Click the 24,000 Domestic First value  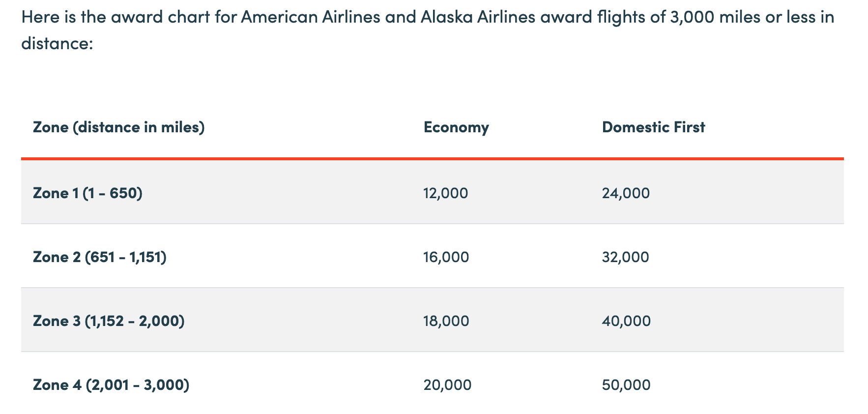(x=625, y=193)
